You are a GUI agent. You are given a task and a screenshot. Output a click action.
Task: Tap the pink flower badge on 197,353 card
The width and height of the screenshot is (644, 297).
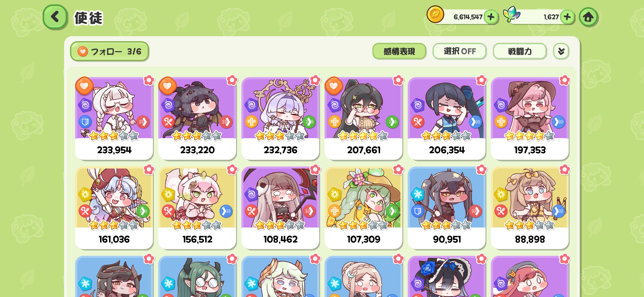click(564, 80)
